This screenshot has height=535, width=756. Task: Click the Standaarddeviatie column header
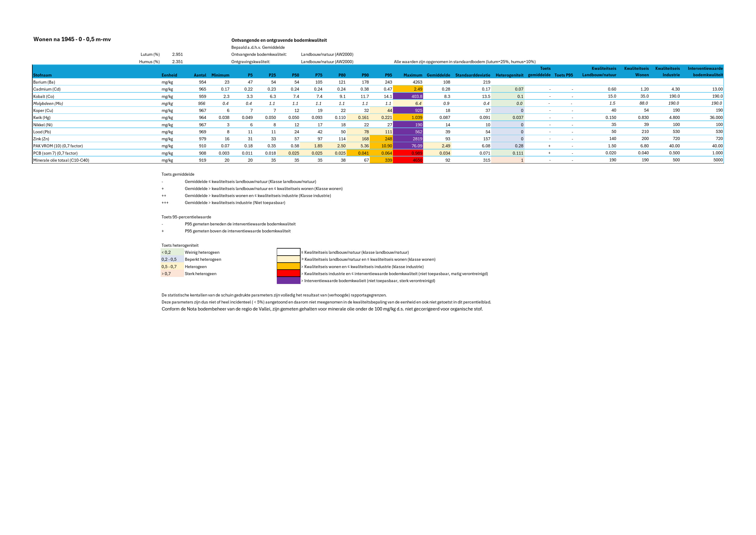click(x=472, y=75)
